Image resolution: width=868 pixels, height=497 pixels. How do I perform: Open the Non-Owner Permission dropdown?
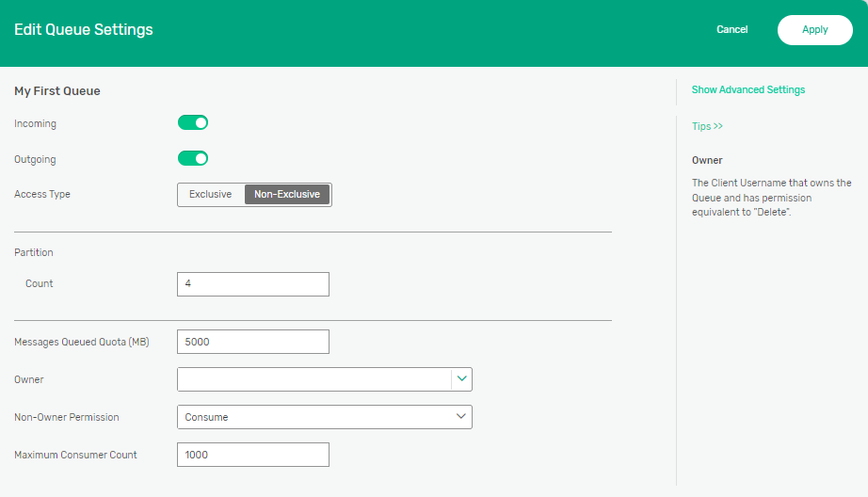coord(324,417)
